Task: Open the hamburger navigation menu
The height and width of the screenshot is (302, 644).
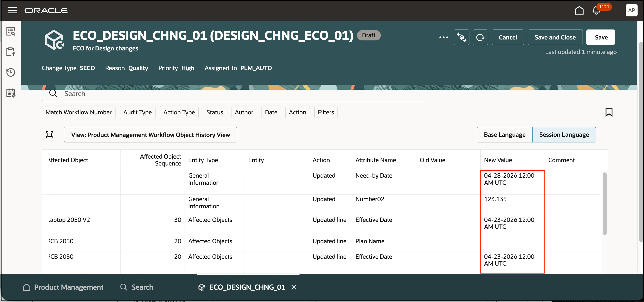Action: 12,10
